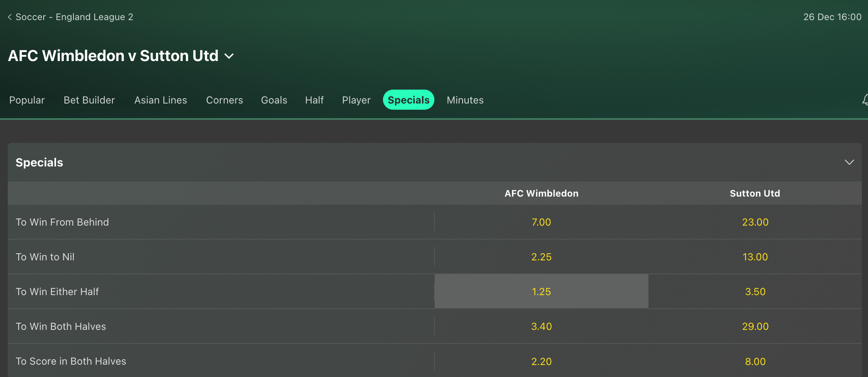This screenshot has height=377, width=868.
Task: Select Sutton Utd To Win Either Half 3.50
Action: (x=755, y=292)
